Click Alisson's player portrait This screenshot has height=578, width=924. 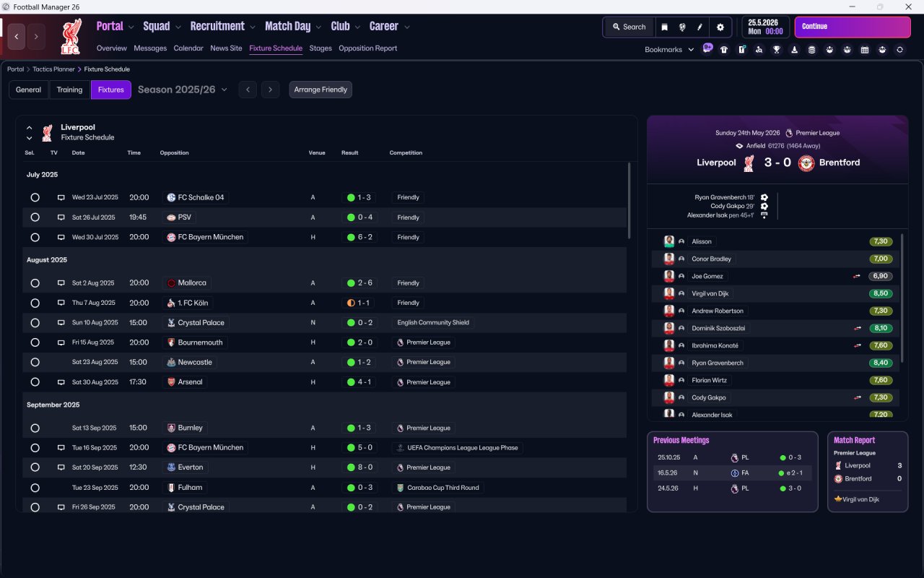669,241
